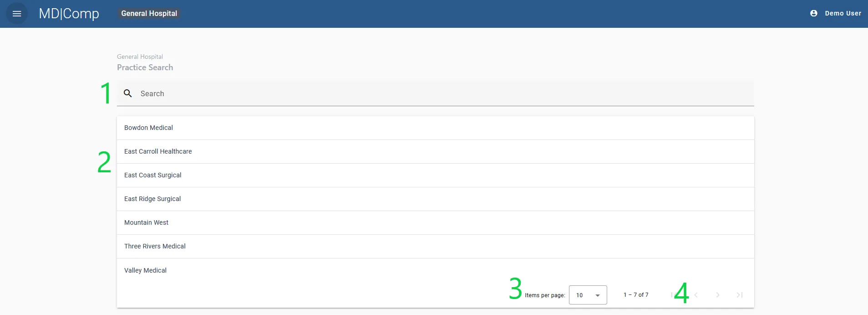This screenshot has height=315, width=868.
Task: Select the Valley Medical practice
Action: click(145, 270)
